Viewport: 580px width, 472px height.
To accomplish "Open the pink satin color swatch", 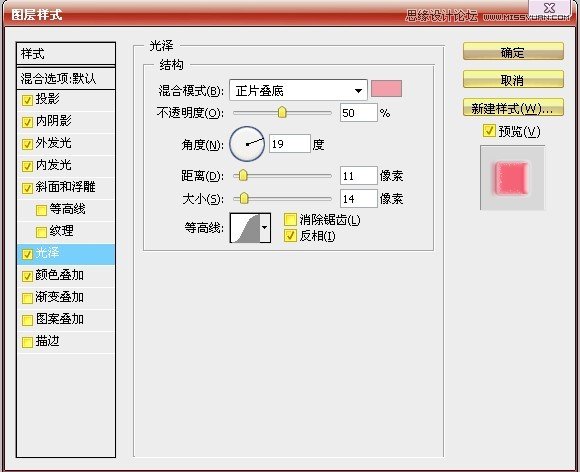I will 386,89.
